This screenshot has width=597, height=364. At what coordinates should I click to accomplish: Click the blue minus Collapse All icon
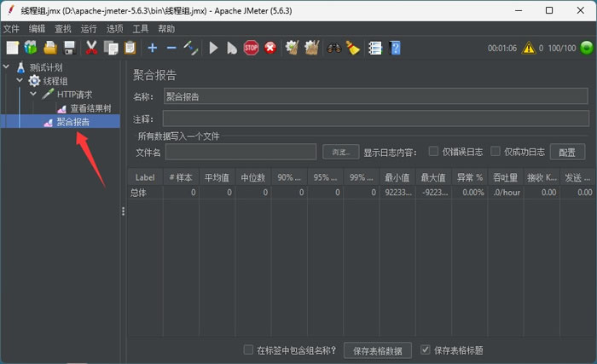click(x=171, y=48)
